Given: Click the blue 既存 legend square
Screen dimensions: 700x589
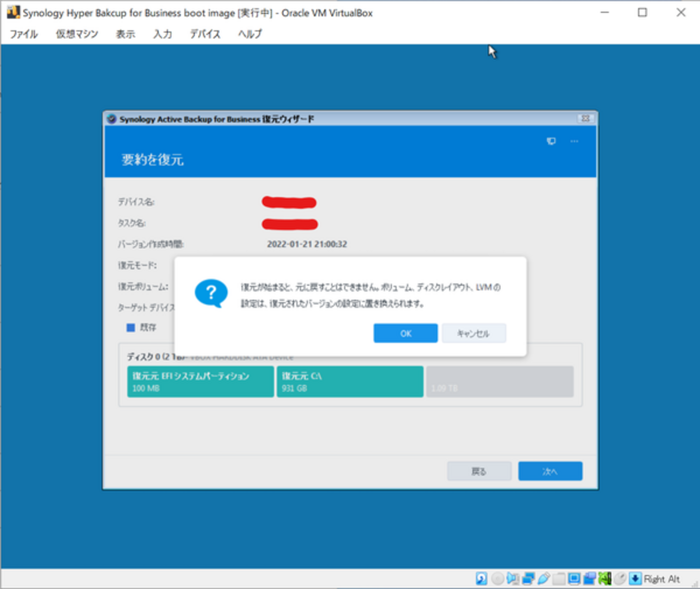Looking at the screenshot, I should (x=130, y=327).
